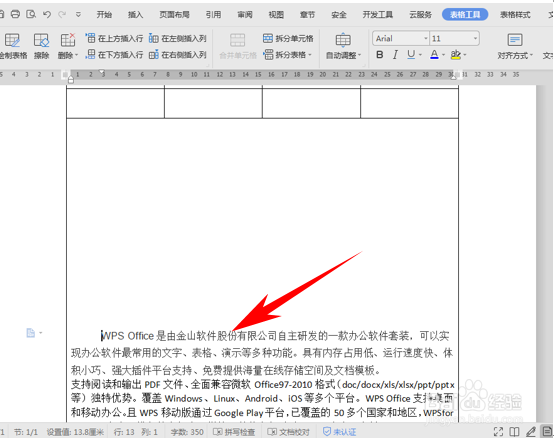Open 自动调整 auto-fit dropdown
The image size is (554, 439).
click(x=343, y=46)
